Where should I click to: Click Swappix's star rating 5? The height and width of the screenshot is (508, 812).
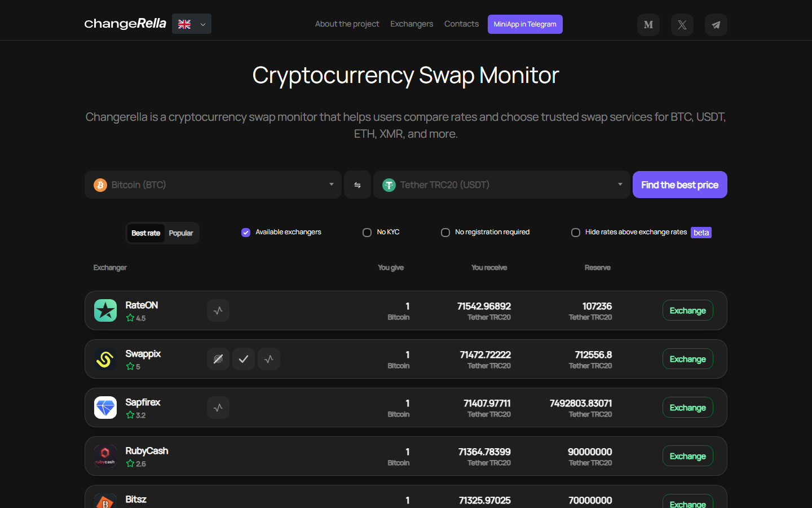coord(133,366)
